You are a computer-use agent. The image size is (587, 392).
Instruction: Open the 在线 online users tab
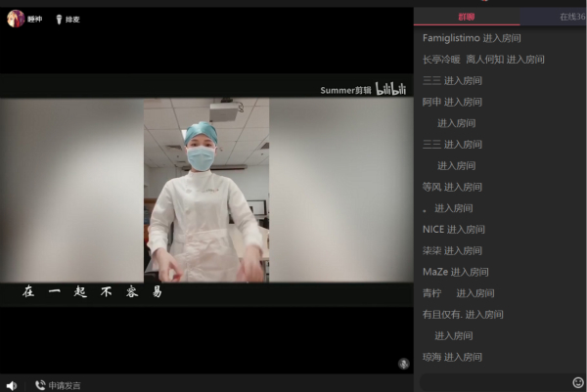[x=570, y=17]
